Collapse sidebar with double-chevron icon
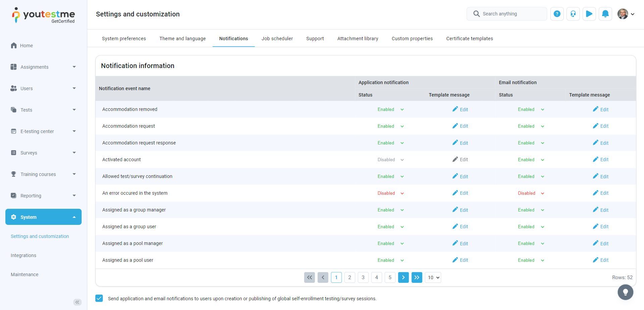Image resolution: width=644 pixels, height=310 pixels. tap(77, 302)
